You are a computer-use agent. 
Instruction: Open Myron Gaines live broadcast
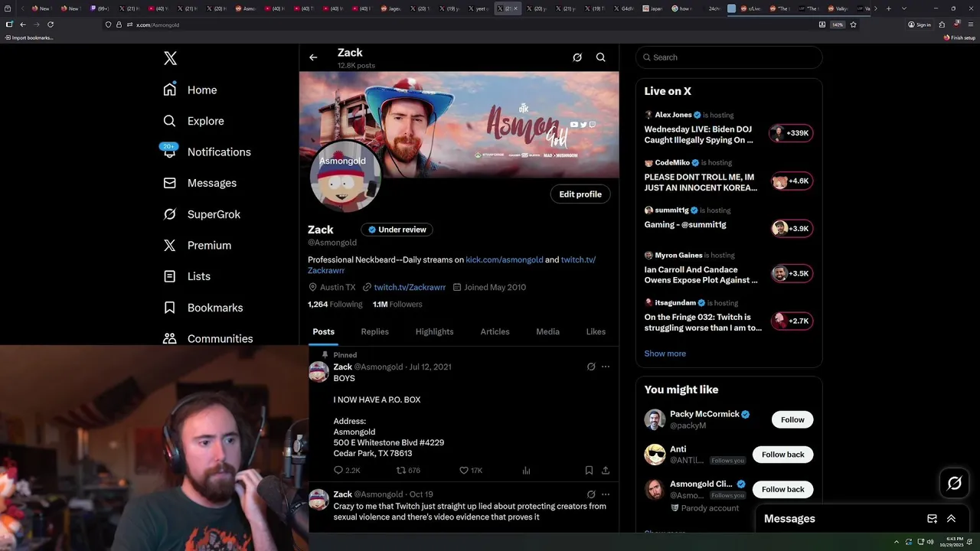point(729,270)
